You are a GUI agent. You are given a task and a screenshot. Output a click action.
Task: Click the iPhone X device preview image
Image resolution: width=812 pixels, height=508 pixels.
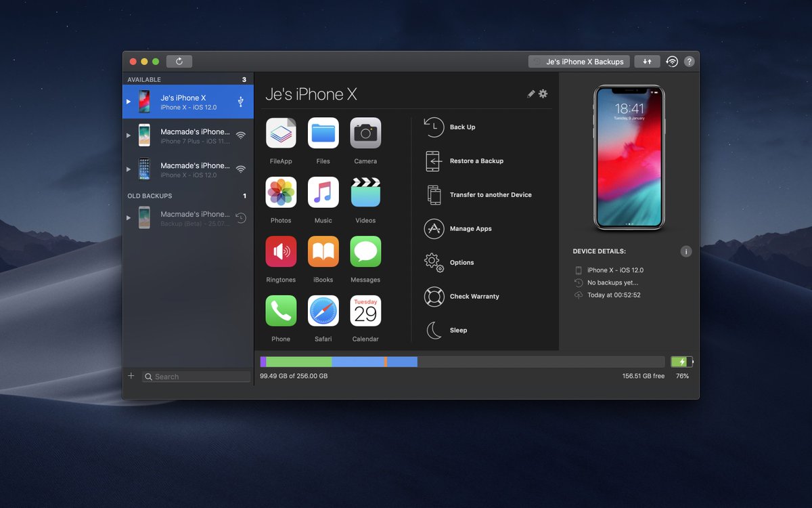(629, 158)
